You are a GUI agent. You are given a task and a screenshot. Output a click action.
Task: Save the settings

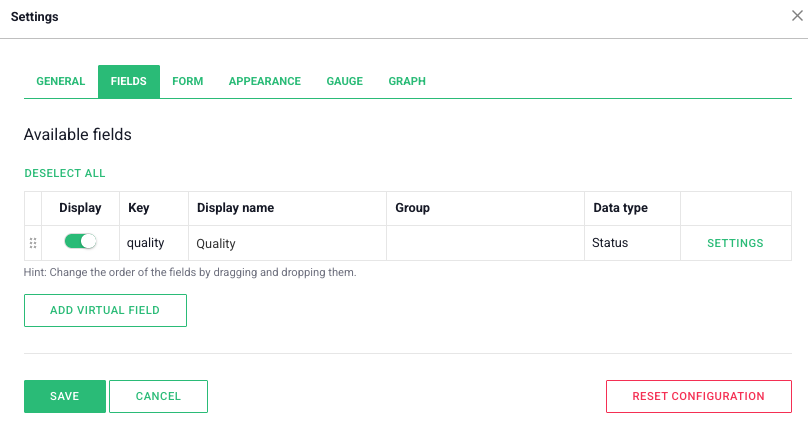pos(65,396)
